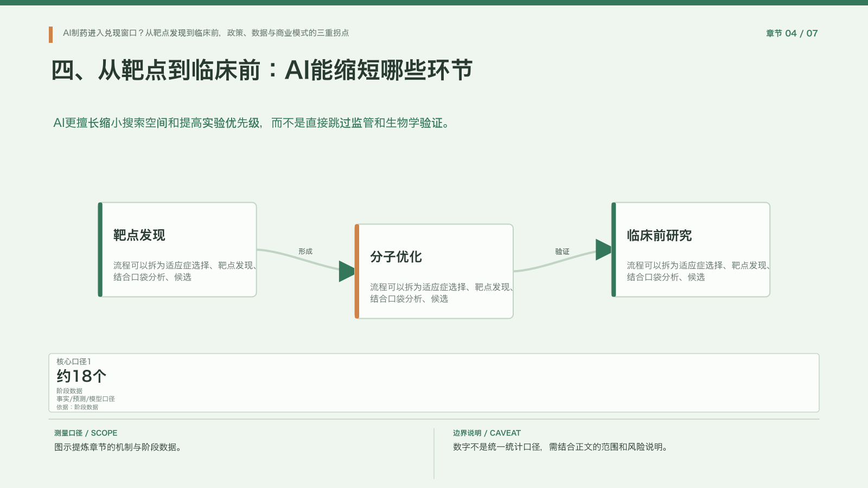Select the '靶点发现' card heading

[x=139, y=235]
